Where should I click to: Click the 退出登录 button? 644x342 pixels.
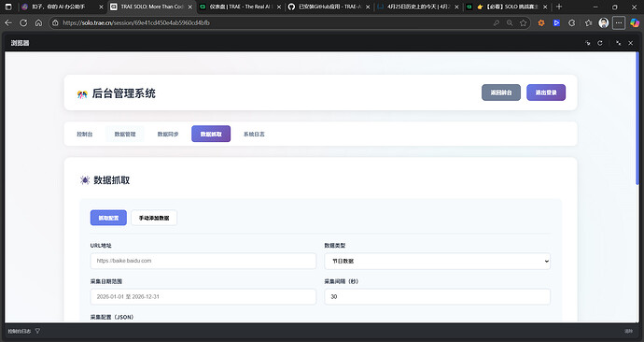click(x=546, y=93)
